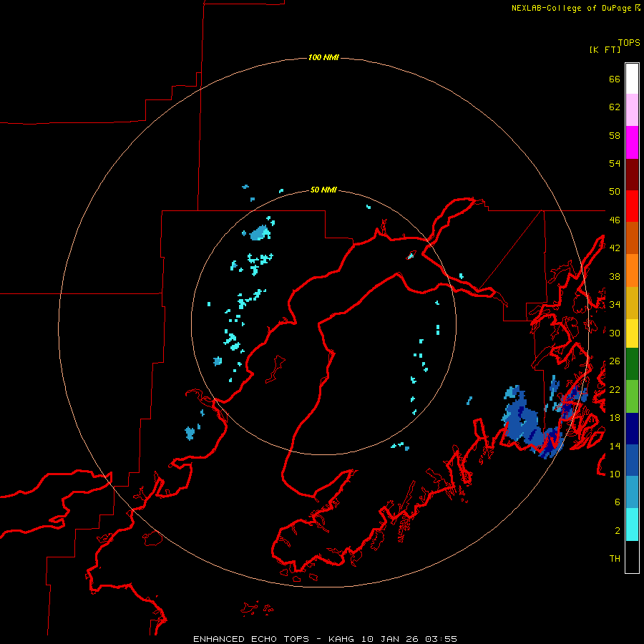This screenshot has width=644, height=644.
Task: Select the dark red maroon legend swatch
Action: pos(632,174)
